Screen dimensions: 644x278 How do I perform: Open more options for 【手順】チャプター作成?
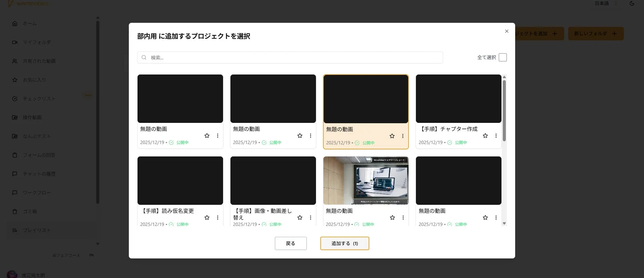coord(496,136)
